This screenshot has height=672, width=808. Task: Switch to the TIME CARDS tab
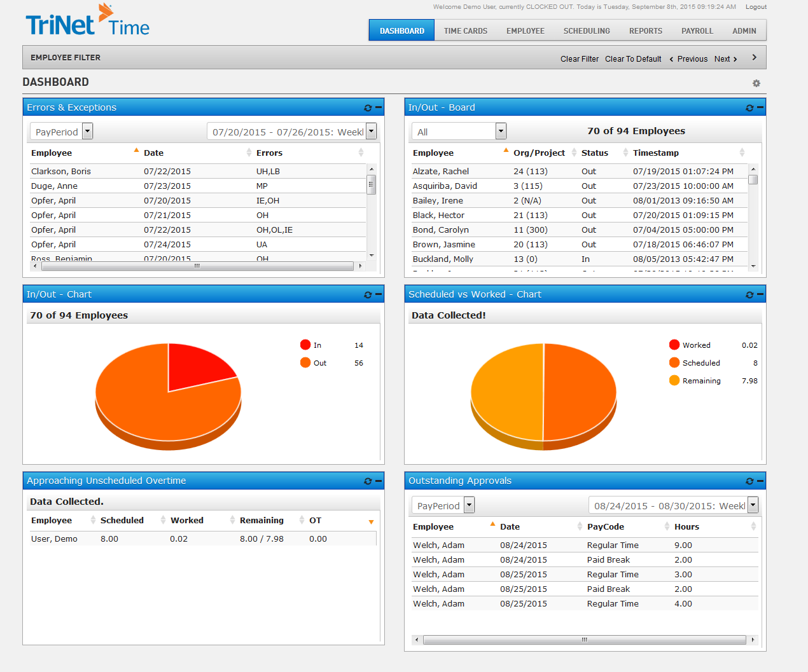465,30
